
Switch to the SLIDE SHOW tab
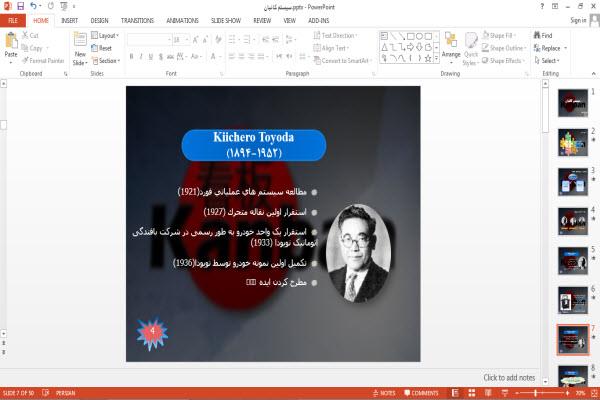pos(226,21)
